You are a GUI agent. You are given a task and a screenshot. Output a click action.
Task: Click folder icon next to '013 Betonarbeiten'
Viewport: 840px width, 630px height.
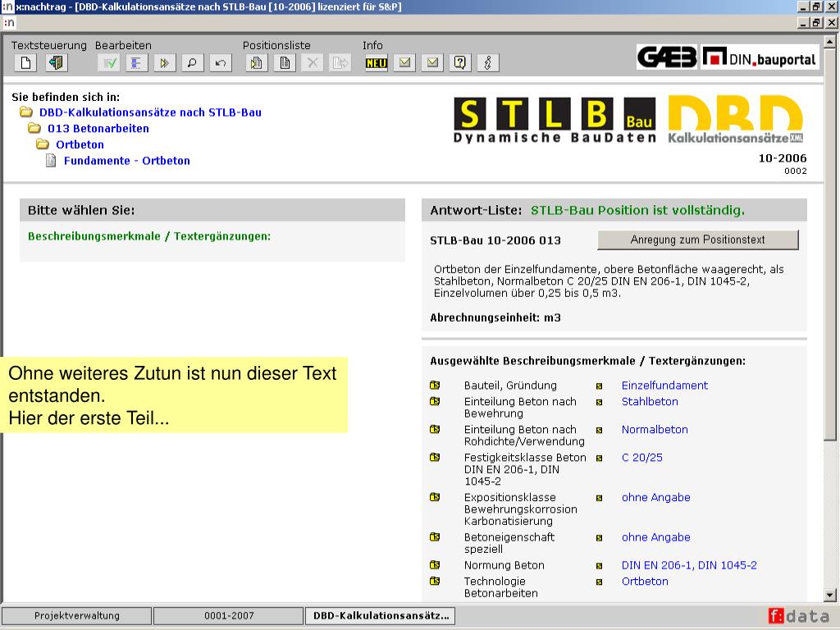tap(34, 128)
